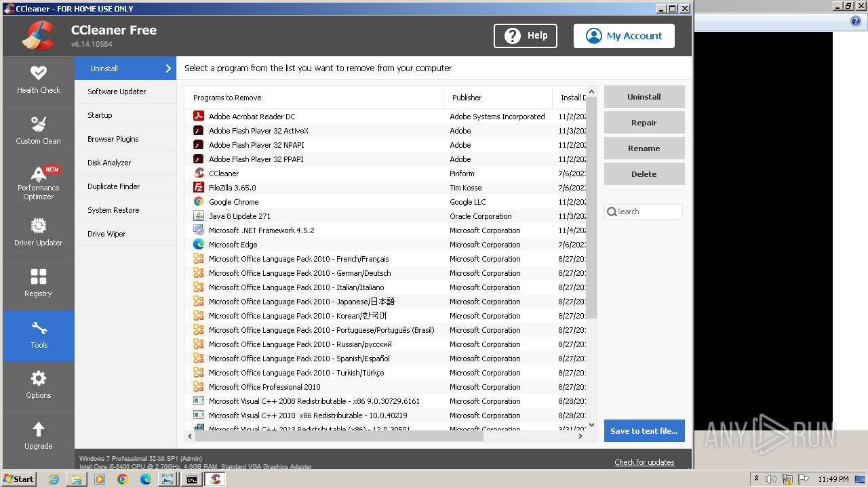The width and height of the screenshot is (868, 488).
Task: Sort by Publisher column header
Action: [x=498, y=98]
